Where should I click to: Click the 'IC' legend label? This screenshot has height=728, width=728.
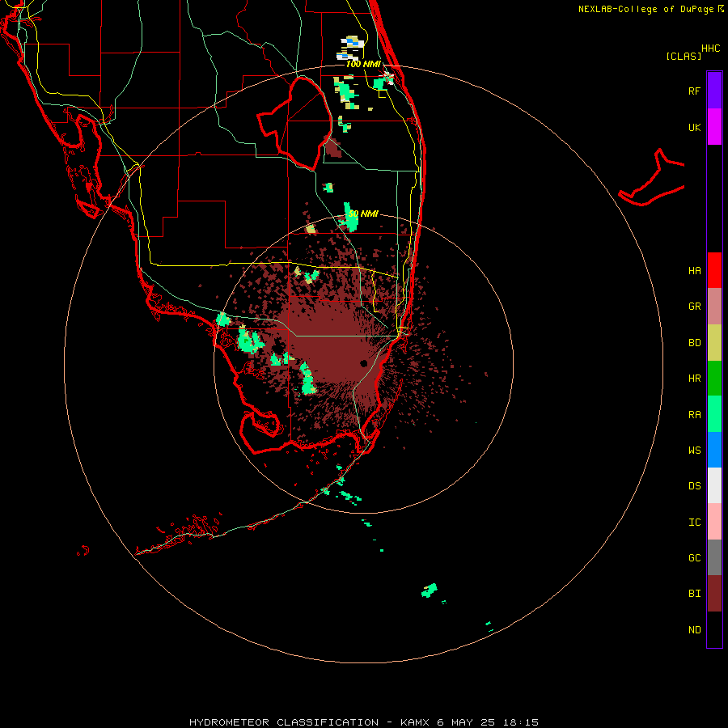pos(694,523)
